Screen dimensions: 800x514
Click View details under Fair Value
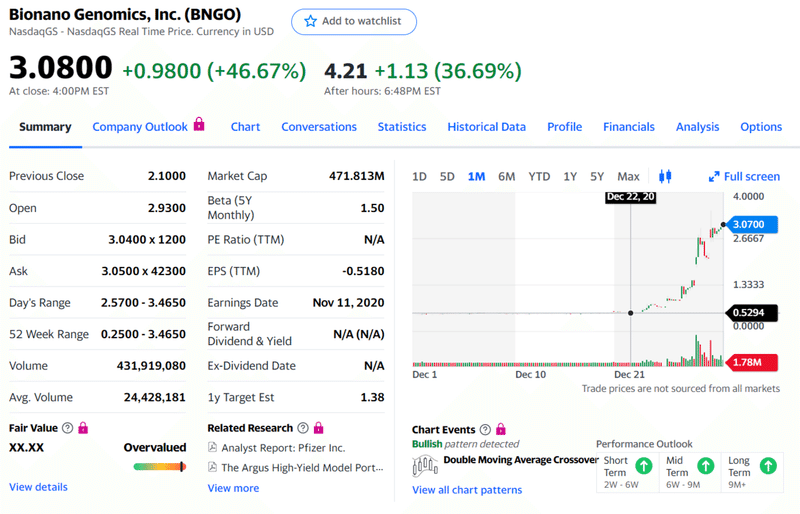pyautogui.click(x=38, y=487)
